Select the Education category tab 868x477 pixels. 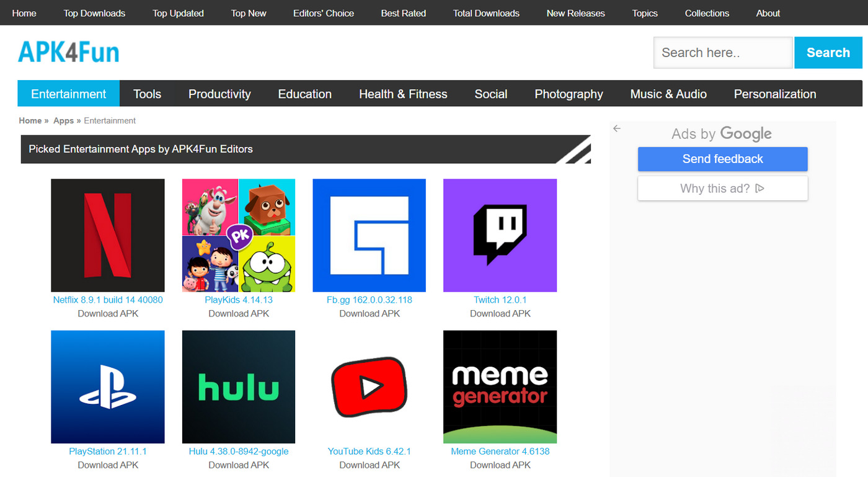(305, 94)
